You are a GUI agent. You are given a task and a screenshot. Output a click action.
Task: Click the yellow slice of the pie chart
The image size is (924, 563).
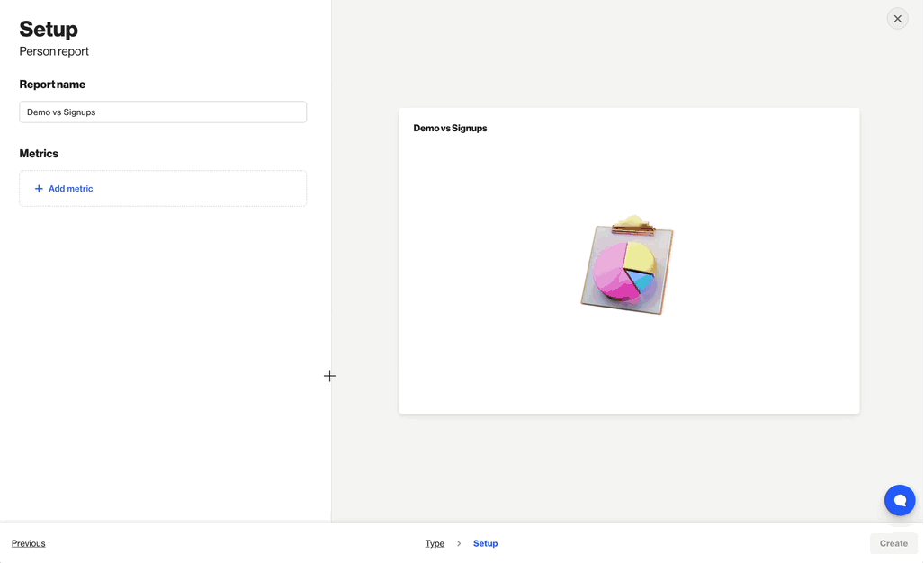pos(640,256)
